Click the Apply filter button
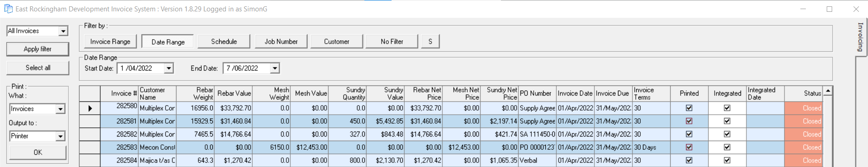 click(x=38, y=49)
